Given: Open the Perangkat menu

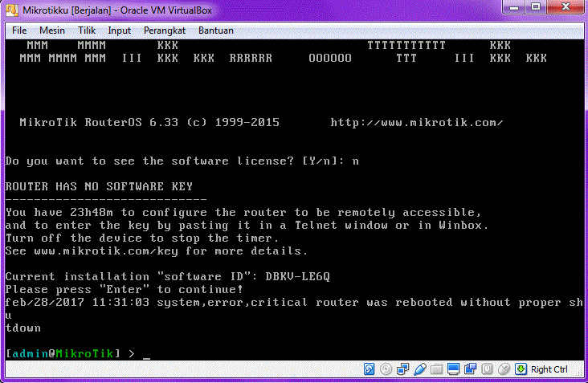Looking at the screenshot, I should pyautogui.click(x=164, y=31).
